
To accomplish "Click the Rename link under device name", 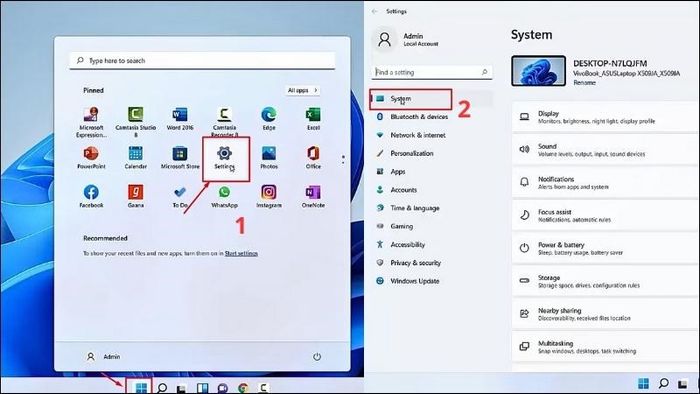I will tap(584, 83).
